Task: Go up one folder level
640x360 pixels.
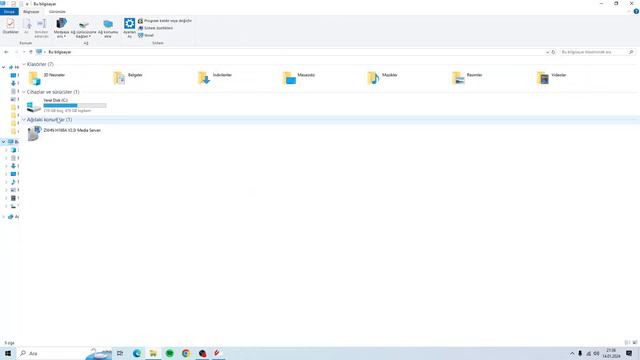Action: (31, 52)
